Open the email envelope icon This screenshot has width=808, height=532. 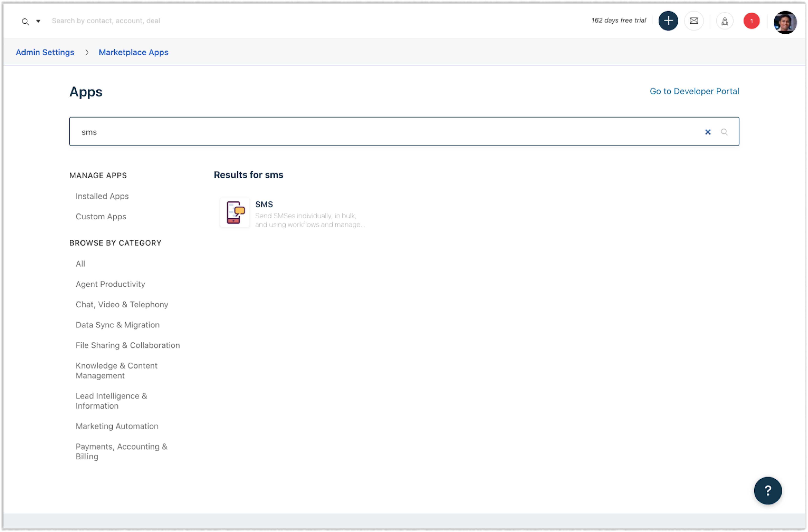(x=694, y=21)
